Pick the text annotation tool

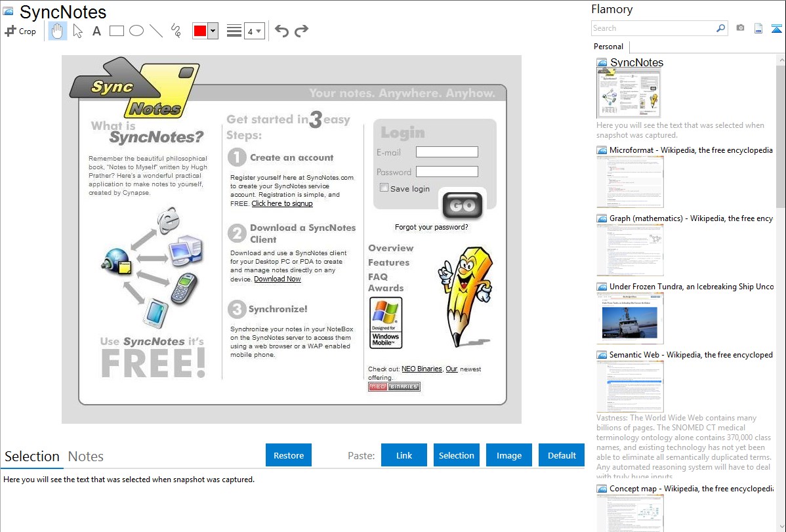(x=96, y=31)
